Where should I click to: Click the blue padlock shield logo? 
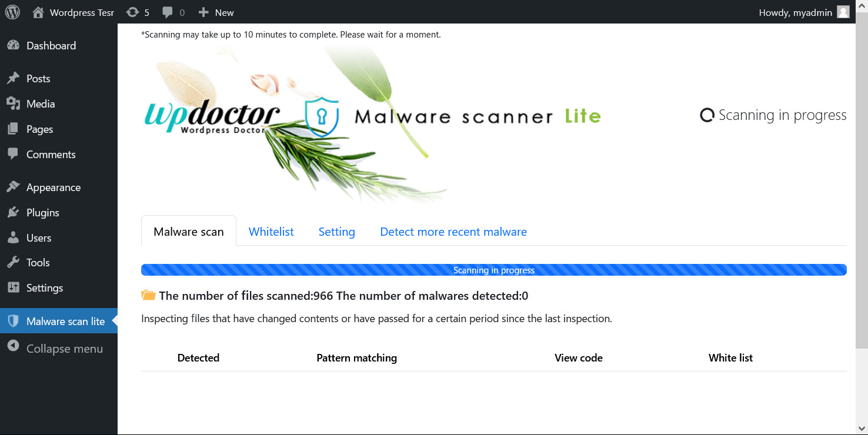pos(322,118)
